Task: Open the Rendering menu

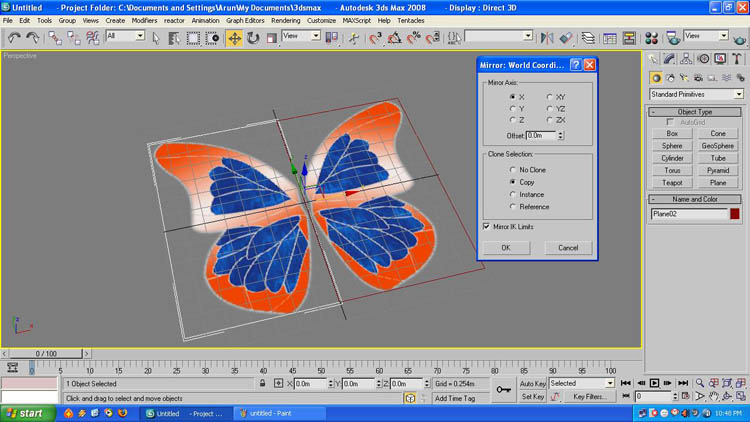Action: click(x=285, y=20)
